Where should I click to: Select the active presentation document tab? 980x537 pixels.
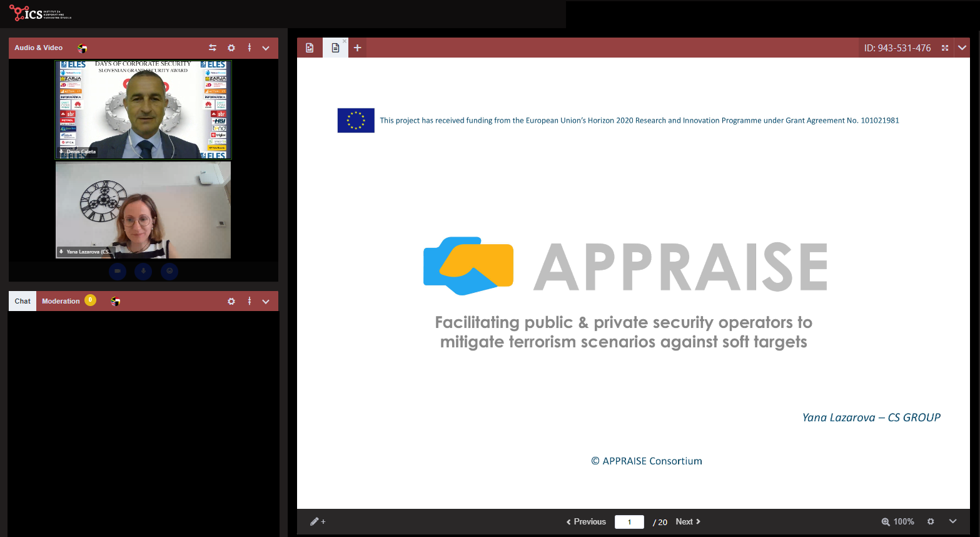tap(335, 48)
